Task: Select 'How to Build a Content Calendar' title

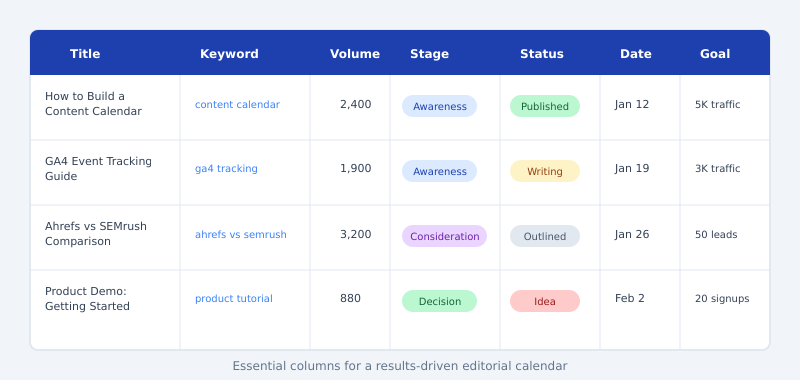Action: tap(93, 104)
